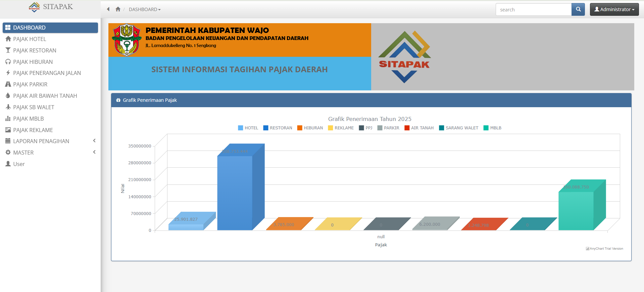This screenshot has width=644, height=292.
Task: Click the Pajak Hiburan headphones icon
Action: tap(8, 62)
